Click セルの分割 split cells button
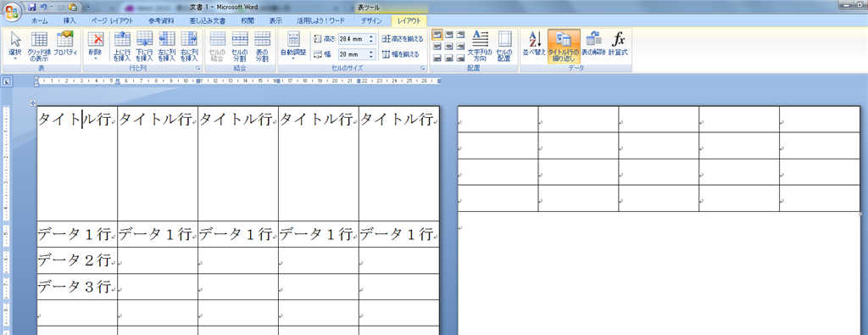 tap(240, 46)
